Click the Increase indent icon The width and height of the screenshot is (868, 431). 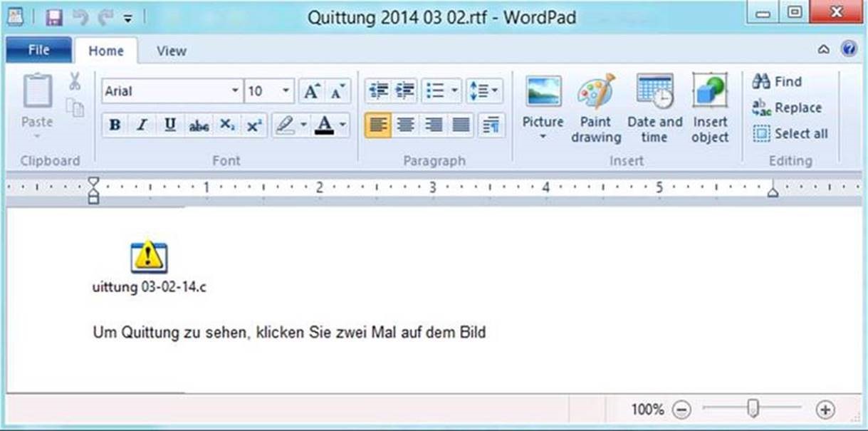(405, 90)
